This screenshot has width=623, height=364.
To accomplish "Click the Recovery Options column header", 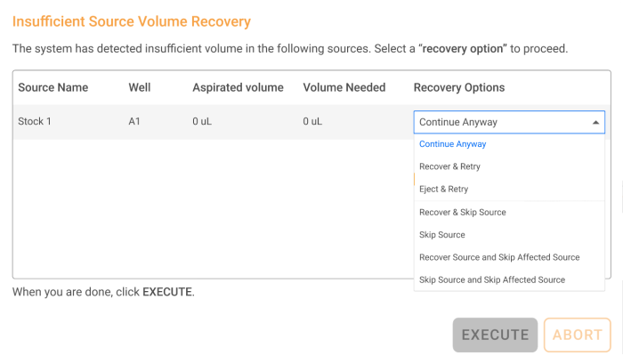I will (x=458, y=88).
